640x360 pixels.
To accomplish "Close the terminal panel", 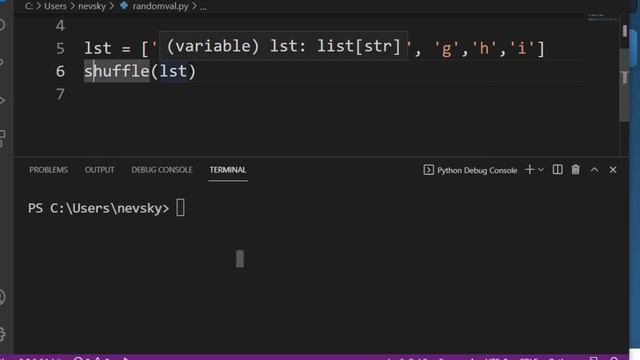I will [x=613, y=170].
